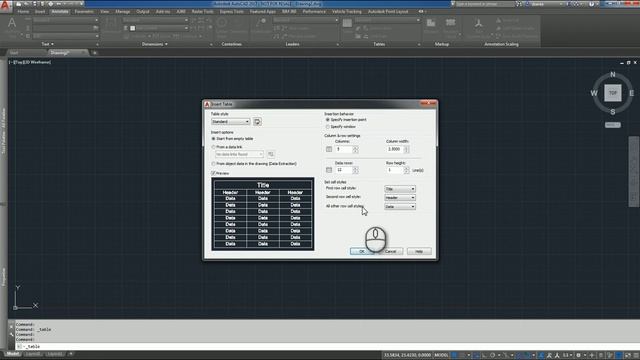Click the Columns table icon
The width and height of the screenshot is (640, 360).
[329, 149]
